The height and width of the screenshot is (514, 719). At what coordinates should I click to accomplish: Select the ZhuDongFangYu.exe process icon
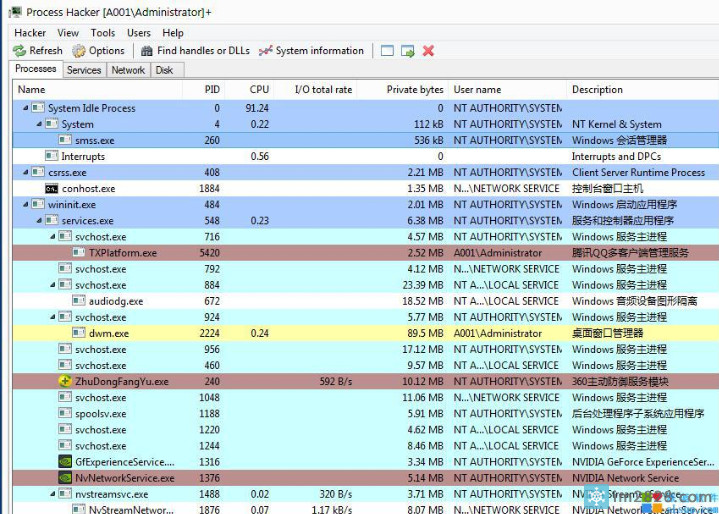pyautogui.click(x=66, y=381)
